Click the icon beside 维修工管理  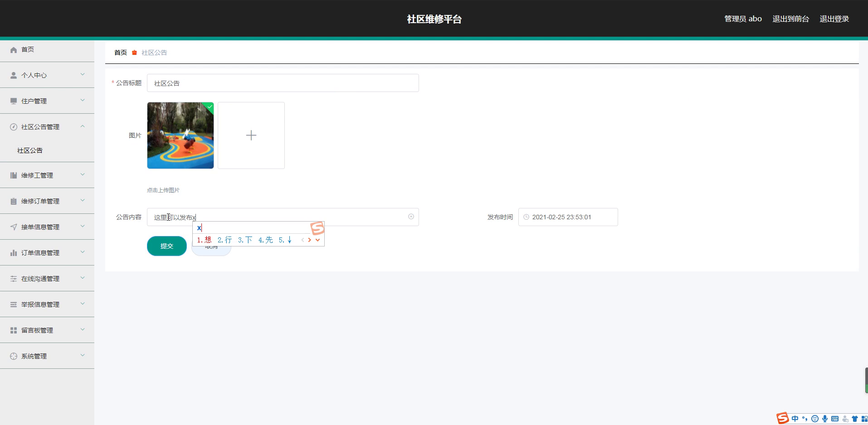point(14,175)
